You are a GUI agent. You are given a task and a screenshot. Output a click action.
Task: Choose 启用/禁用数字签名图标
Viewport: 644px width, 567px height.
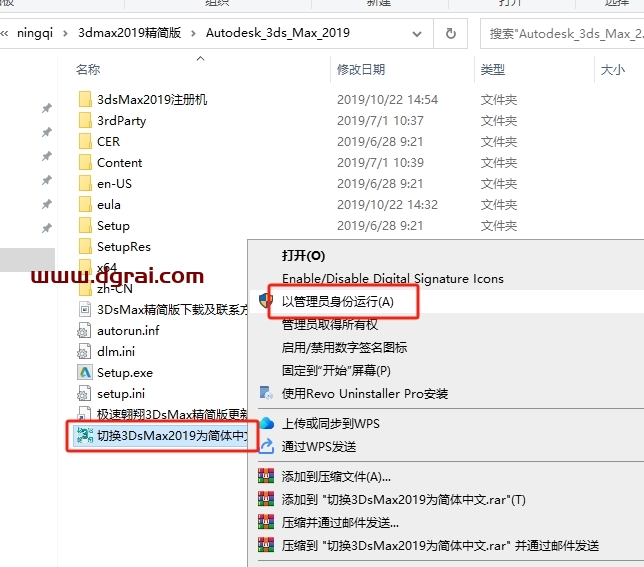(345, 348)
